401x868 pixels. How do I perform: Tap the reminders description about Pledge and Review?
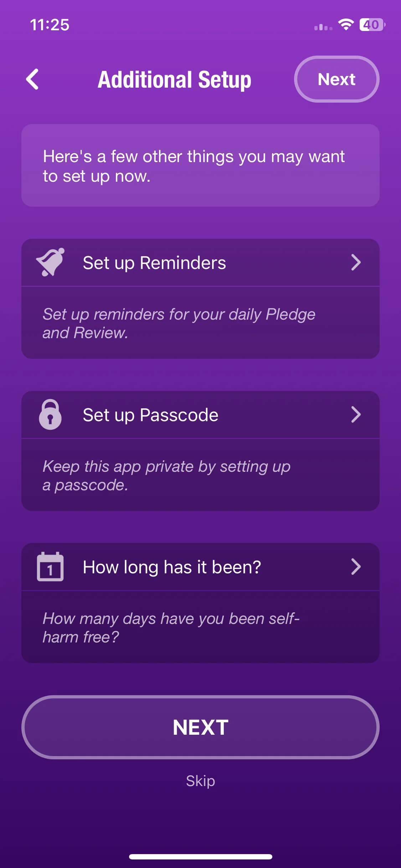click(x=179, y=323)
